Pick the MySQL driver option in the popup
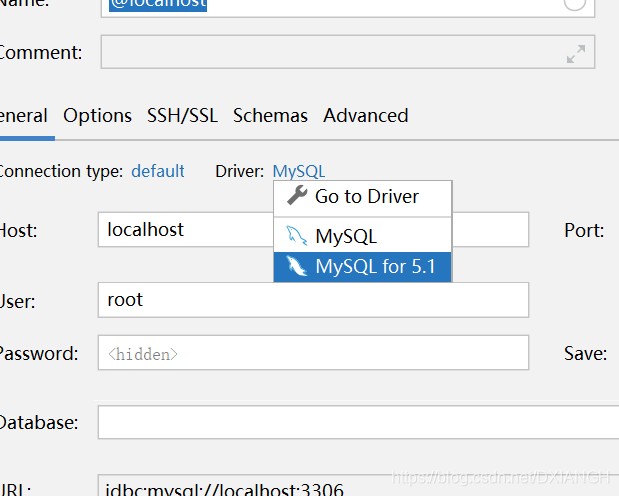The image size is (619, 496). (x=346, y=237)
